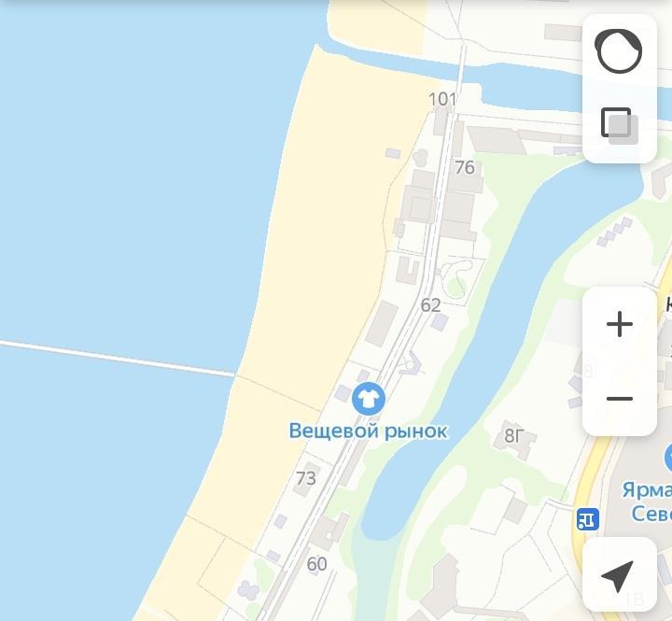The width and height of the screenshot is (672, 621).
Task: Select building number 8Г
Action: click(x=514, y=436)
